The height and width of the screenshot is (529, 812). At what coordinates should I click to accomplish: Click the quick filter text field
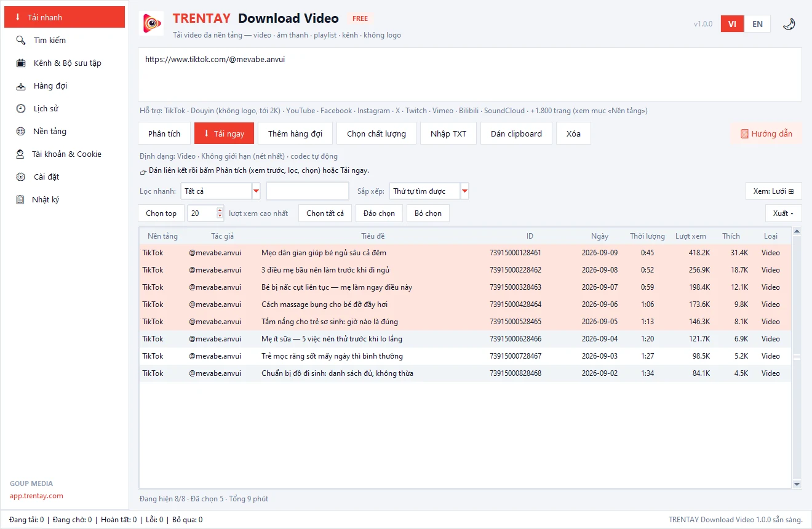pos(308,191)
